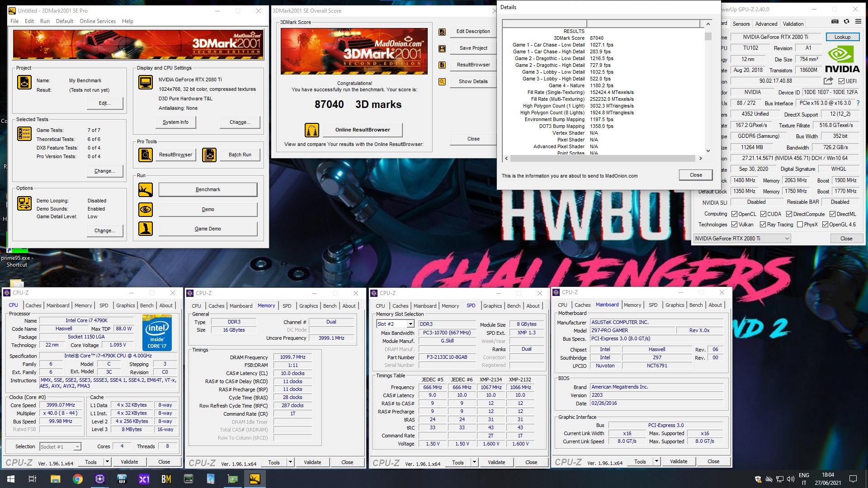868x488 pixels.
Task: Toggle the UEFI checkbox in GPU-Z
Action: pos(841,81)
